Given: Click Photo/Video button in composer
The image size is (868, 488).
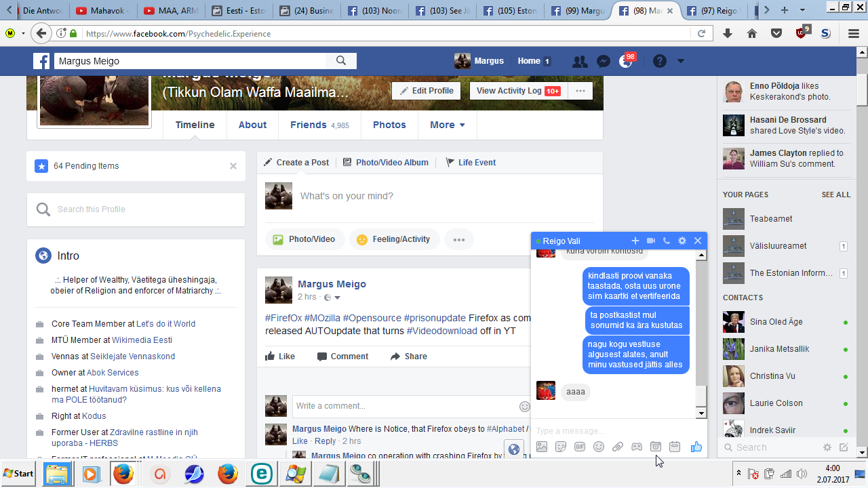Looking at the screenshot, I should [x=304, y=239].
